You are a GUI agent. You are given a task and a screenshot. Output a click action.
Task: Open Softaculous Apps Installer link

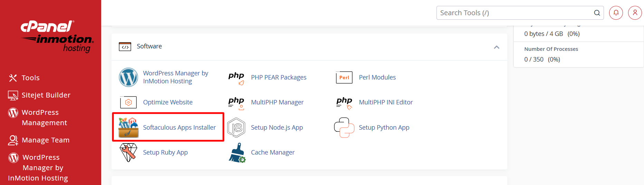pos(179,128)
